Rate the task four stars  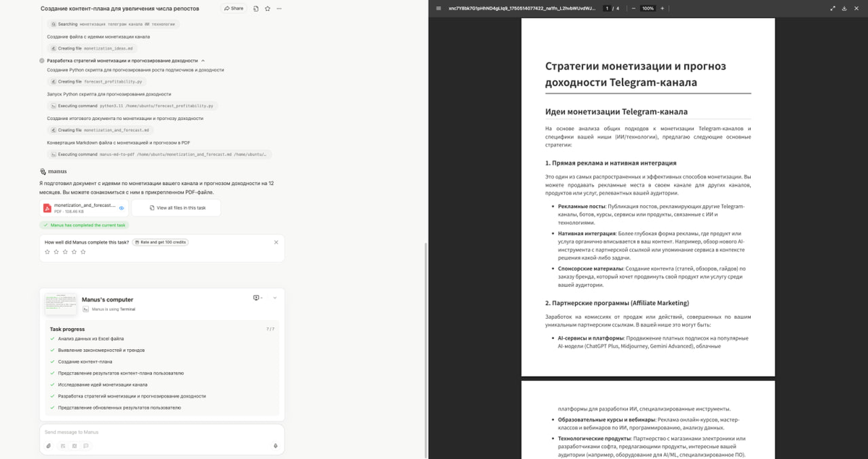(x=74, y=252)
